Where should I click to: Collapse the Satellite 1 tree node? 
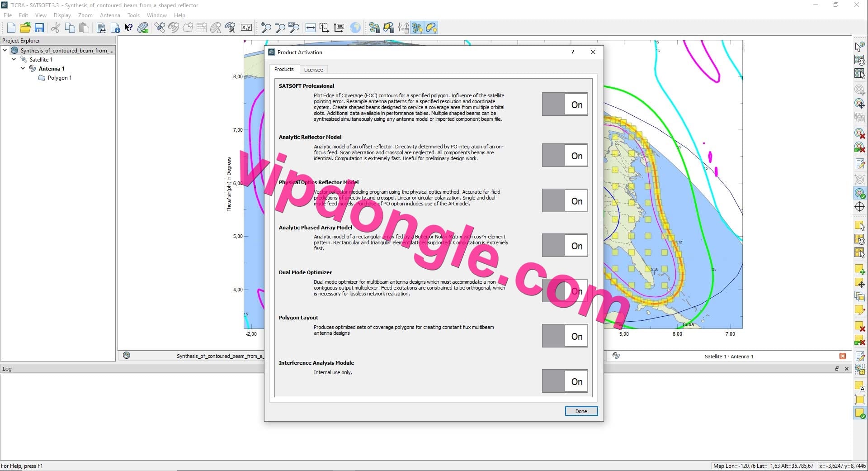14,59
